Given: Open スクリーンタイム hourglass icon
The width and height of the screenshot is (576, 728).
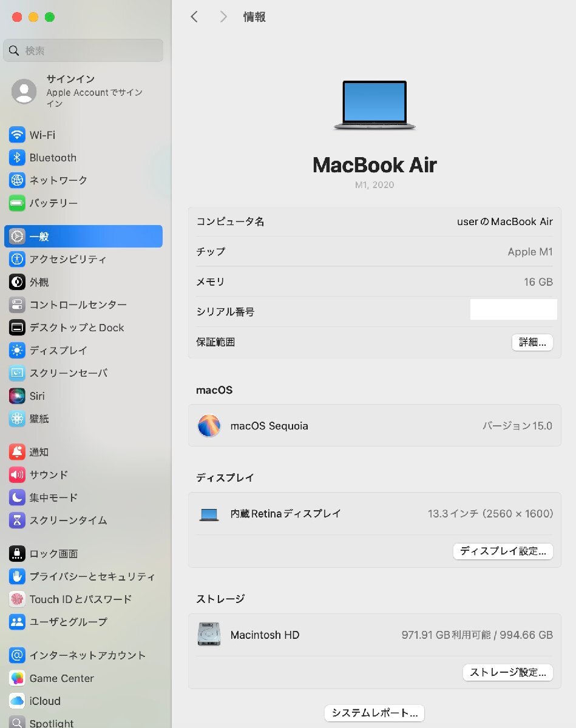Looking at the screenshot, I should coord(17,520).
